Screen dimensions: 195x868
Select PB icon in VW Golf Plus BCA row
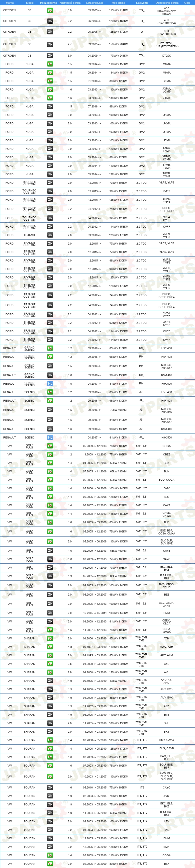click(50, 463)
